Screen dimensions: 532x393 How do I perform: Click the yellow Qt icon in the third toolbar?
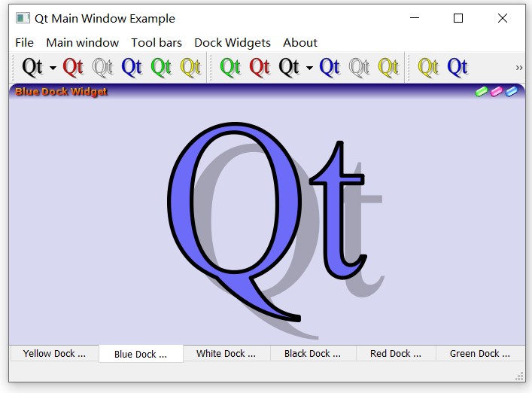coord(428,67)
